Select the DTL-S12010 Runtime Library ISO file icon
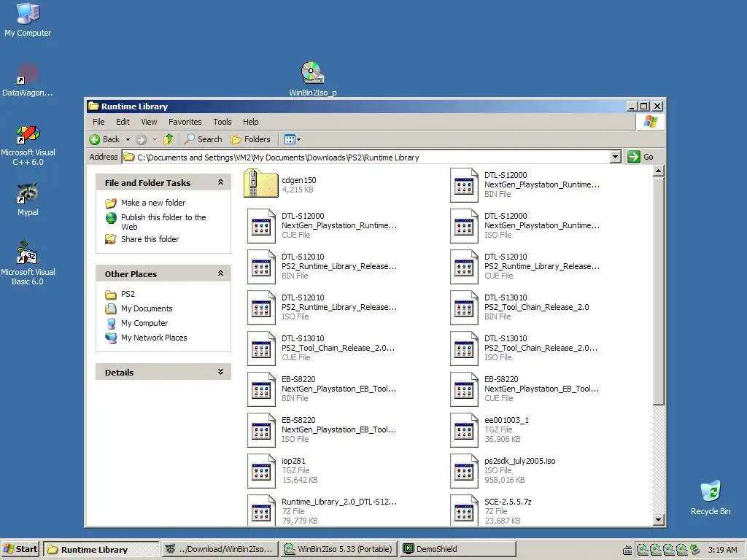This screenshot has height=560, width=747. pyautogui.click(x=261, y=308)
